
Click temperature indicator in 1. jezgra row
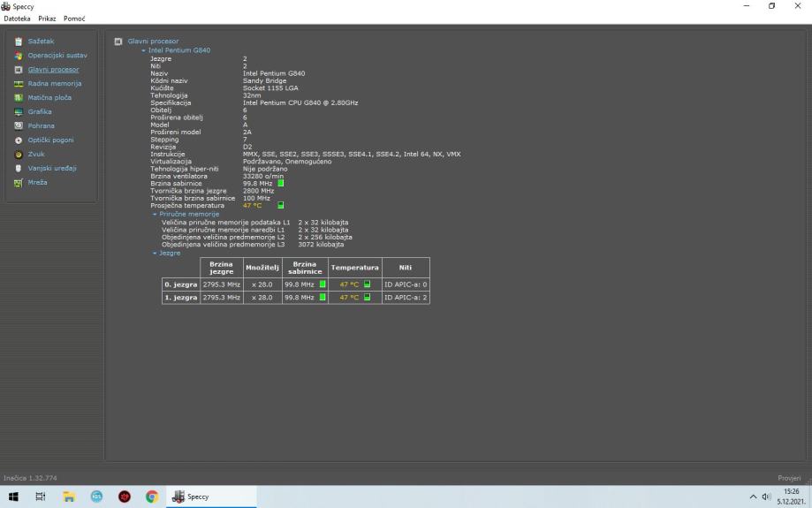[368, 297]
